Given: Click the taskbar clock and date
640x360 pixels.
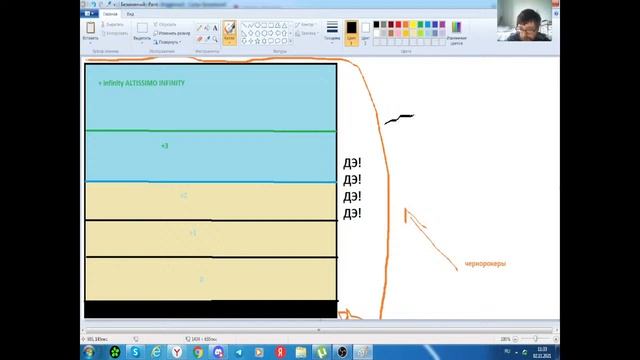Looking at the screenshot, I should [x=542, y=352].
